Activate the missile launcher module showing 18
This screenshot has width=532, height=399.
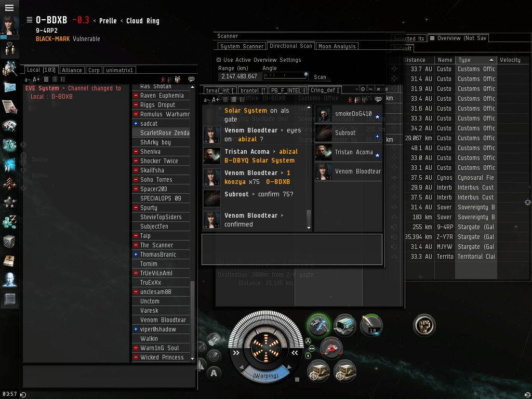point(371,325)
